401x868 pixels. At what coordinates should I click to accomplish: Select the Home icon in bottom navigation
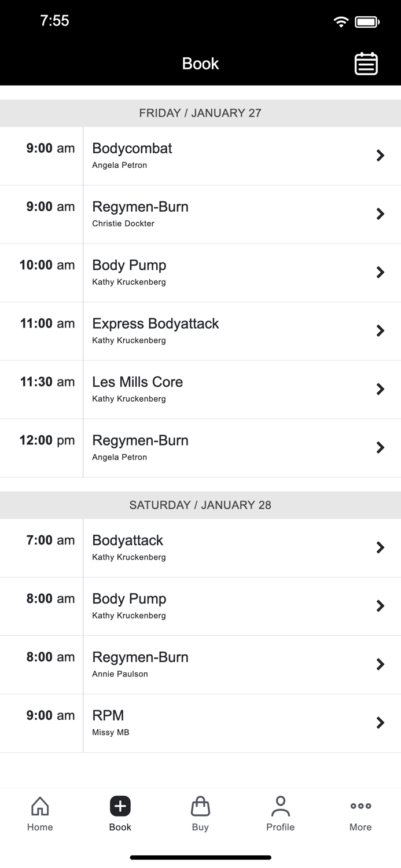[39, 812]
